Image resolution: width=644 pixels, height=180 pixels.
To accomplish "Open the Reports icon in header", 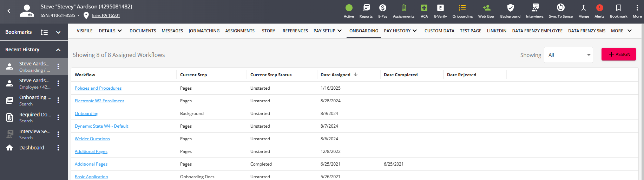I will coord(366,8).
